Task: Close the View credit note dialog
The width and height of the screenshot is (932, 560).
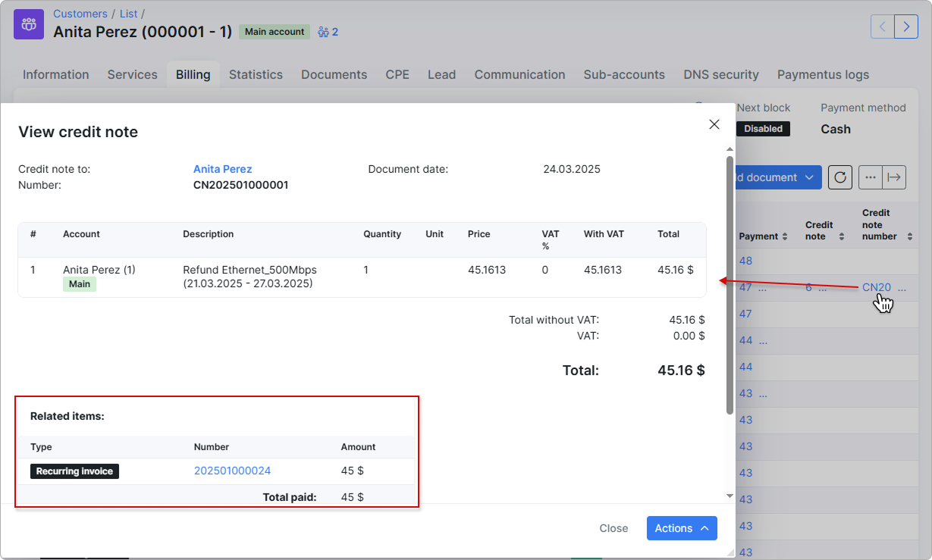Action: coord(714,124)
